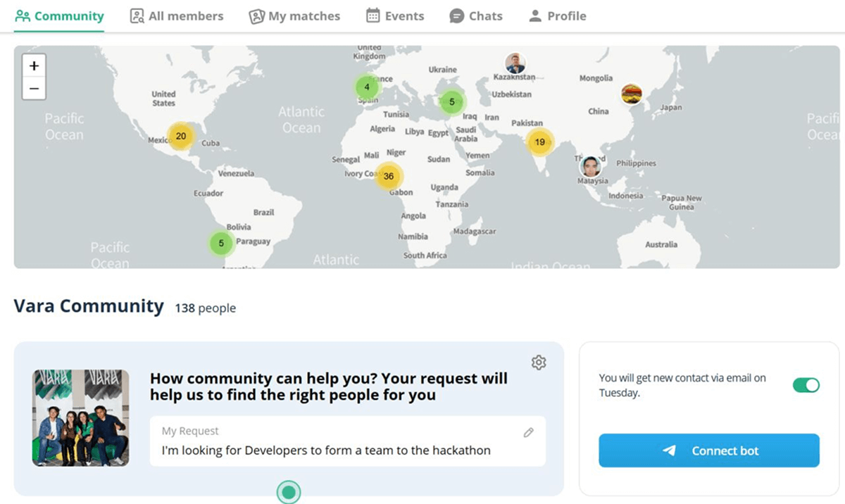The width and height of the screenshot is (845, 504).
Task: Click the Mexico cluster marker showing 20
Action: coord(181,137)
